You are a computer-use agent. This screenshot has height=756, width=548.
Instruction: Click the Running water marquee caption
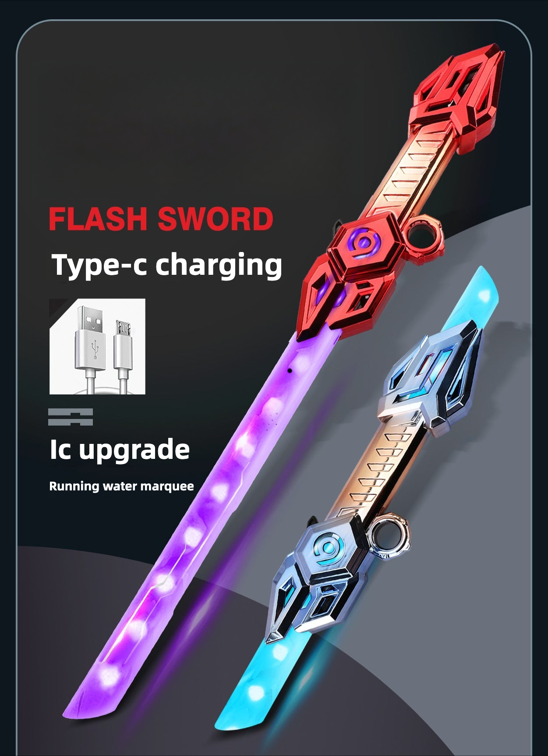pos(121,486)
